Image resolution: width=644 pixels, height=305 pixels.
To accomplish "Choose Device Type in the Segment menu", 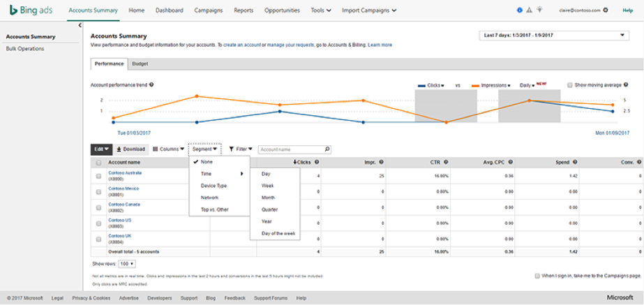I will pyautogui.click(x=219, y=186).
